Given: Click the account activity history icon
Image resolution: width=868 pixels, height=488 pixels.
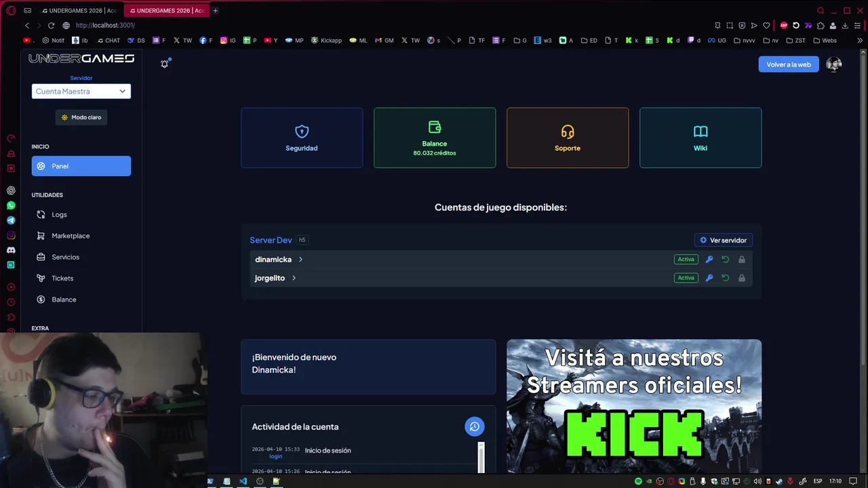Looking at the screenshot, I should [x=475, y=426].
